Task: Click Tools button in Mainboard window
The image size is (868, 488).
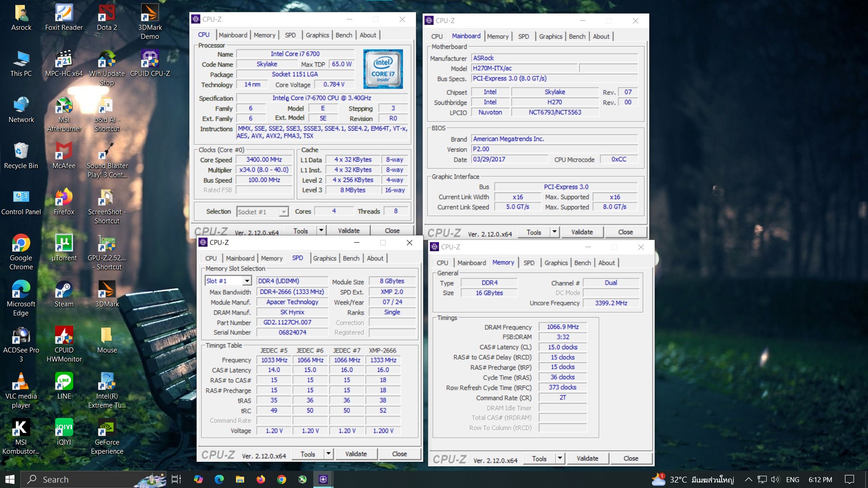Action: [534, 232]
